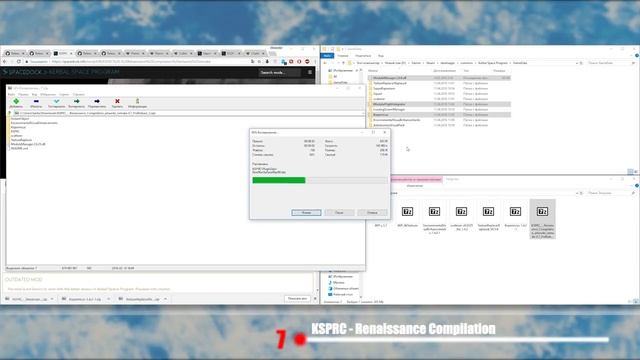Click the Pause button in copy dialog
Viewport: 640px width, 360px height.
(x=339, y=213)
